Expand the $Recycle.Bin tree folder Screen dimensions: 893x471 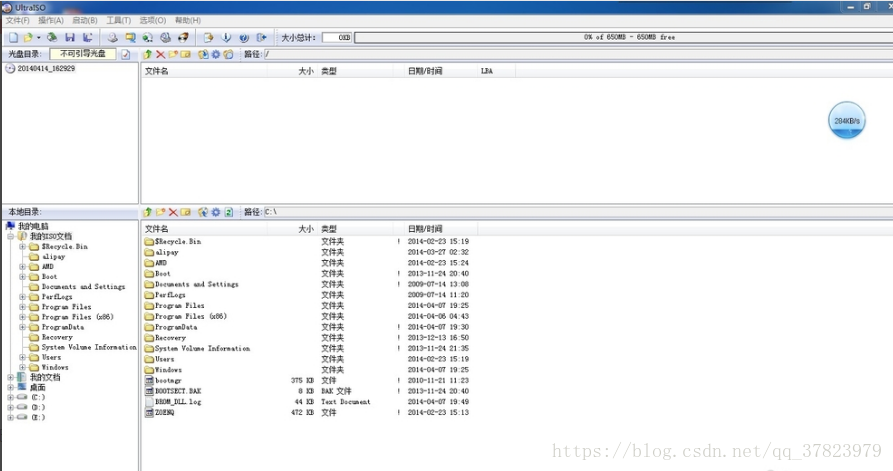click(x=22, y=247)
